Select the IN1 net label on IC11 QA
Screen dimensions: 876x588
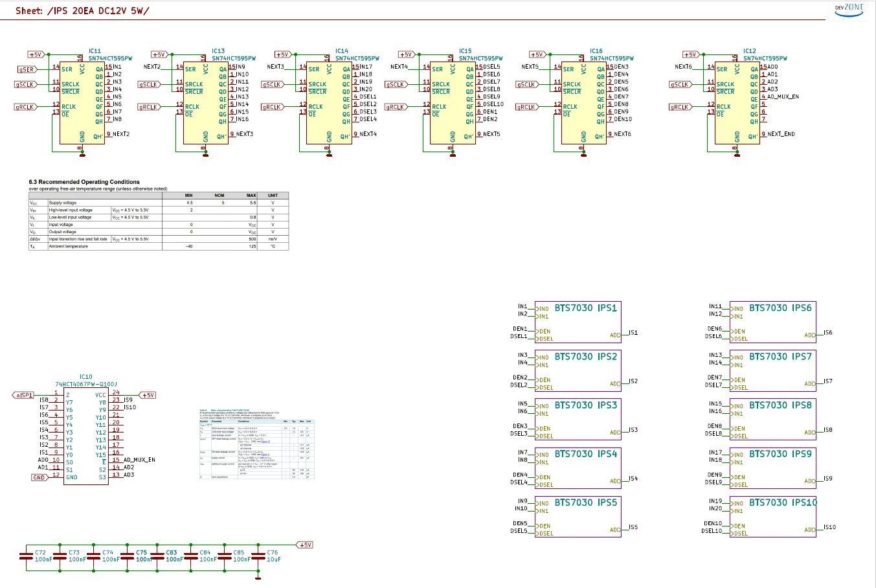pos(117,66)
